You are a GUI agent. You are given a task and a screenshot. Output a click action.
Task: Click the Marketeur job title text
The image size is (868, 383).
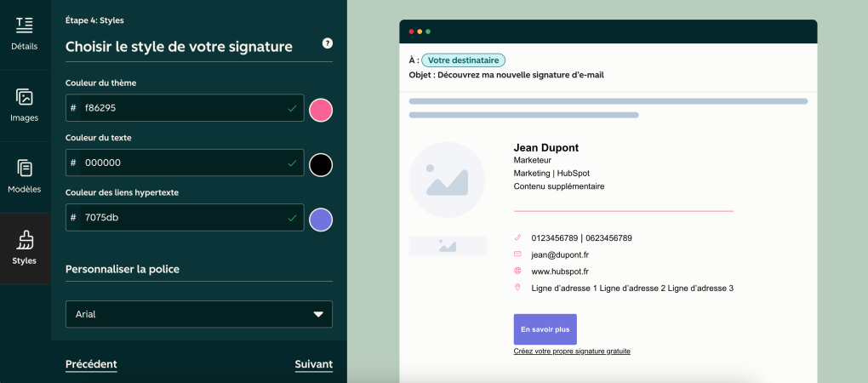[532, 160]
